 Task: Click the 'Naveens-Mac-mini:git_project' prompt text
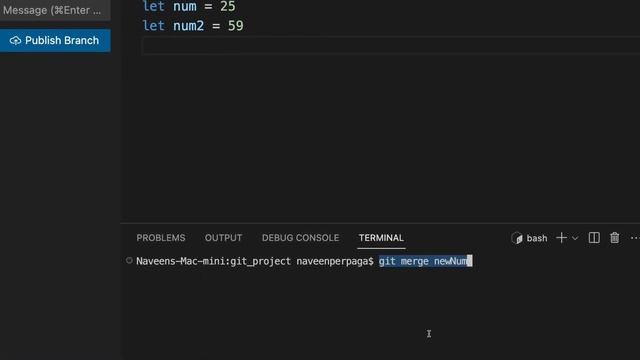coord(213,261)
